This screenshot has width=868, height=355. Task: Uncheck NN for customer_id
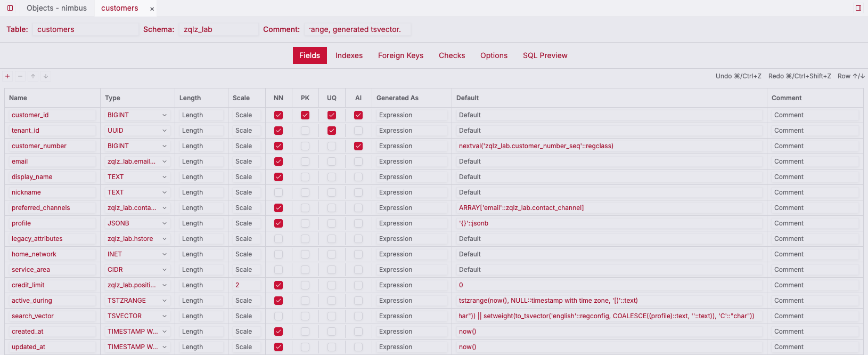(x=279, y=115)
